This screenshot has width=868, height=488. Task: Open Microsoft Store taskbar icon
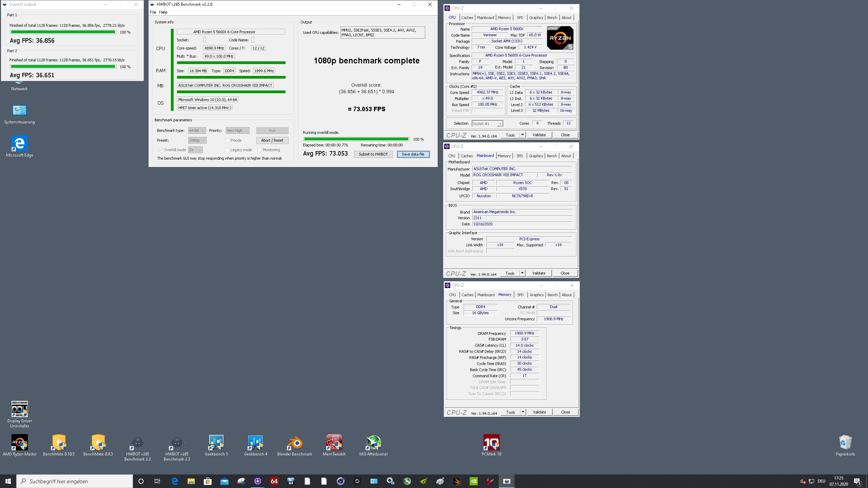(x=208, y=481)
